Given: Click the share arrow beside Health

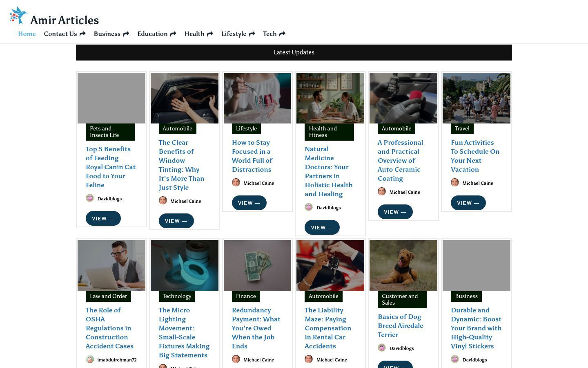Looking at the screenshot, I should pyautogui.click(x=210, y=34).
